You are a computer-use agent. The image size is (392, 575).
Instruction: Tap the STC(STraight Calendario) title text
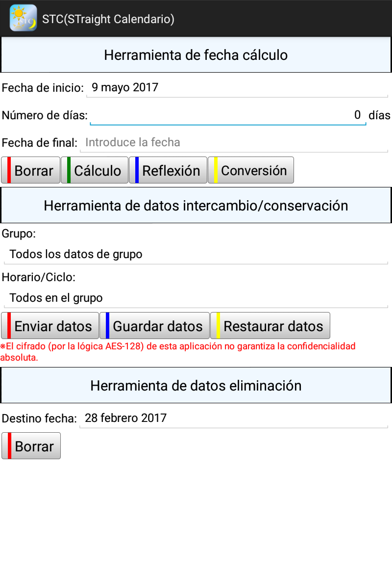[x=108, y=19]
